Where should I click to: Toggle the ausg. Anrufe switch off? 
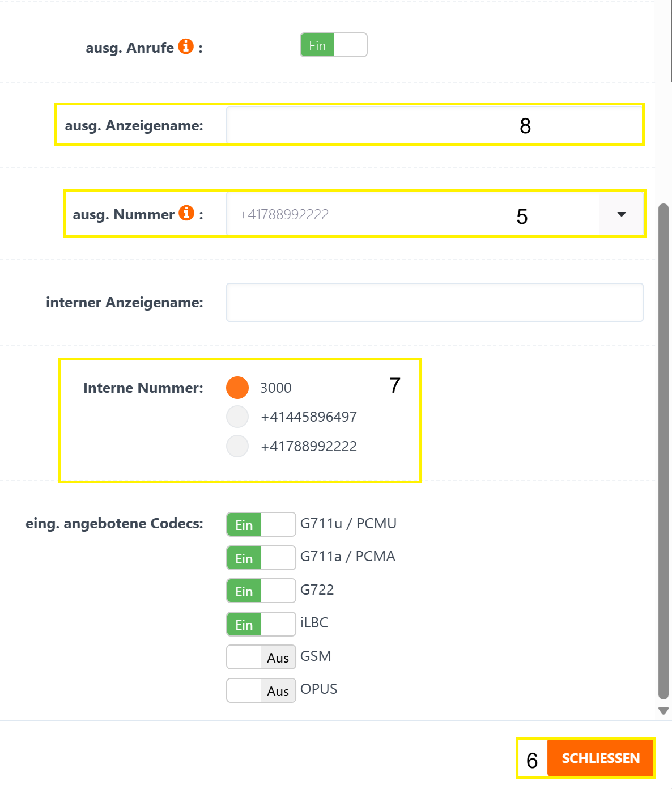(x=334, y=45)
